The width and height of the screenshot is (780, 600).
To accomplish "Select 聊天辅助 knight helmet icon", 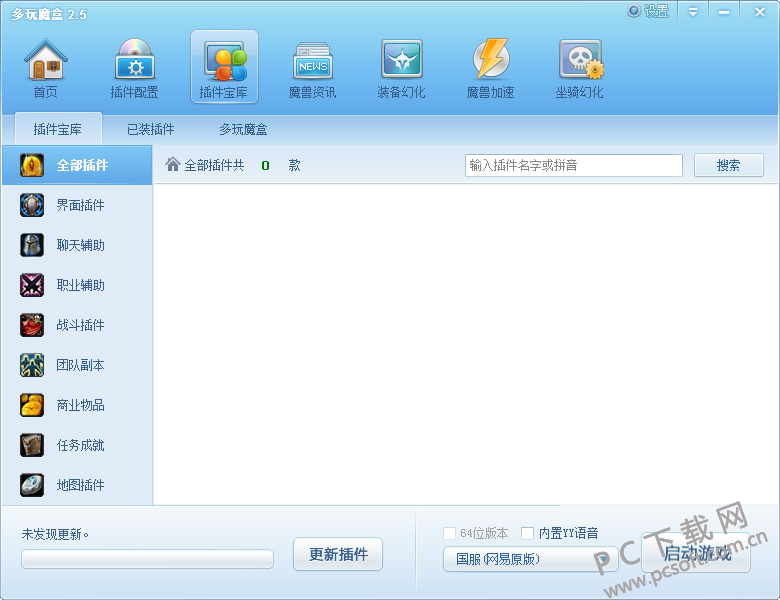I will [32, 245].
